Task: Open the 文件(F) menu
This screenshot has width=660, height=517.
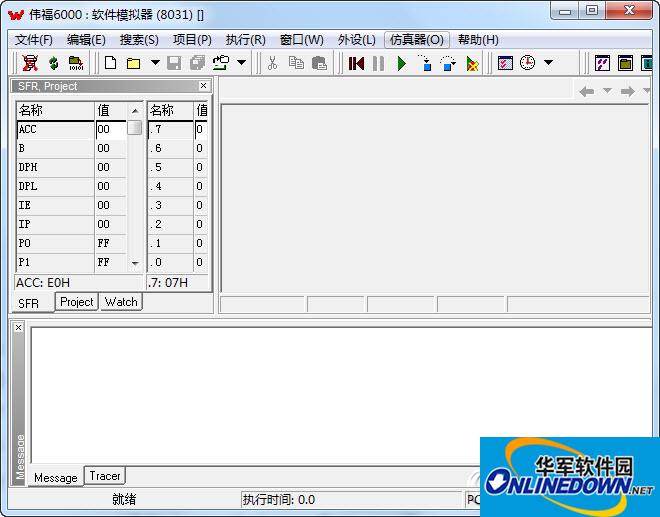Action: 34,40
